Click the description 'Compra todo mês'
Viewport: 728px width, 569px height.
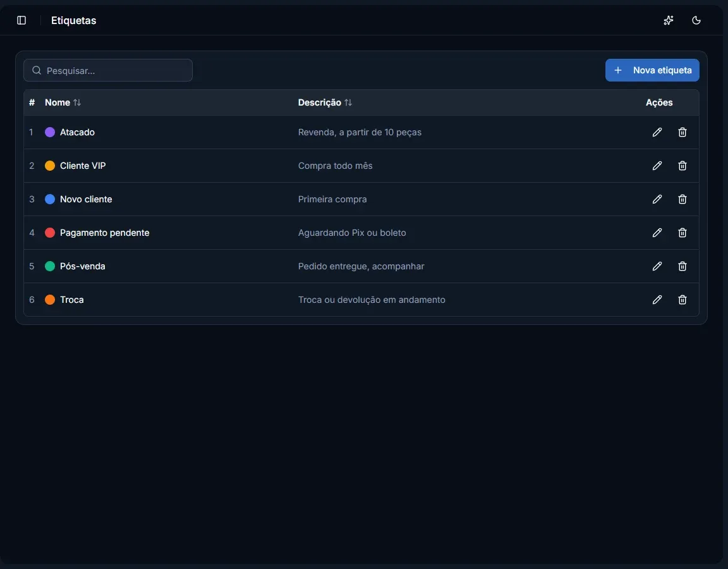[x=335, y=166]
